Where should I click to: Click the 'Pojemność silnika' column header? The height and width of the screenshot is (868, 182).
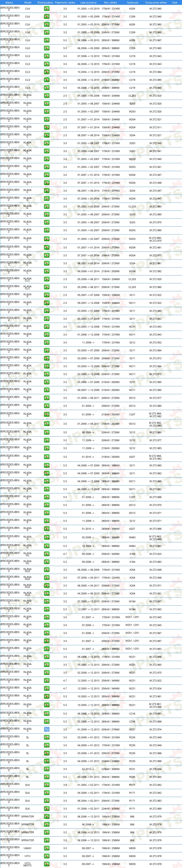click(x=65, y=2)
